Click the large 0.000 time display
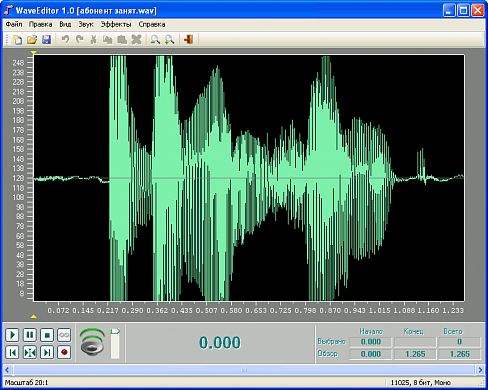This screenshot has height=390, width=488. point(220,343)
